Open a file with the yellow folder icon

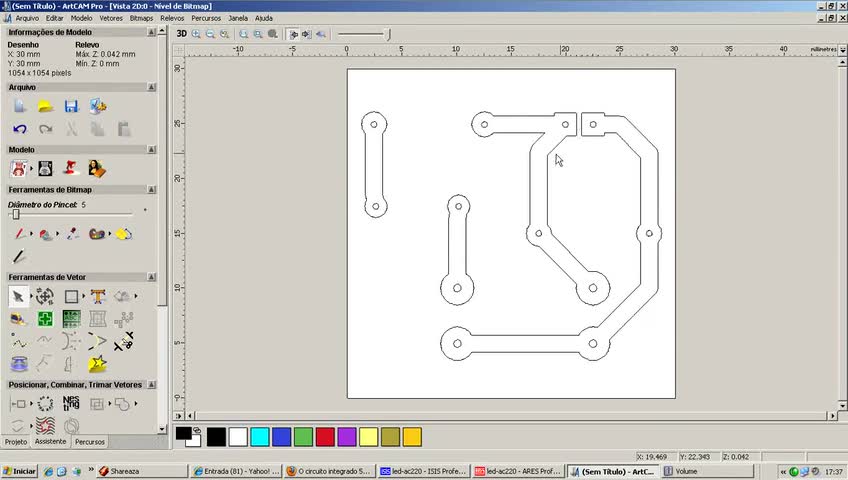tap(45, 106)
